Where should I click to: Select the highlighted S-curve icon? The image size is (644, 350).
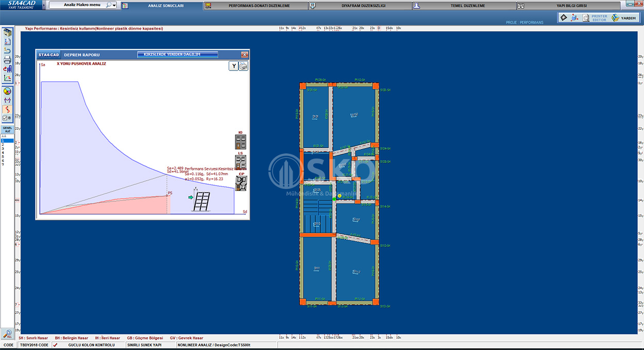click(x=7, y=109)
